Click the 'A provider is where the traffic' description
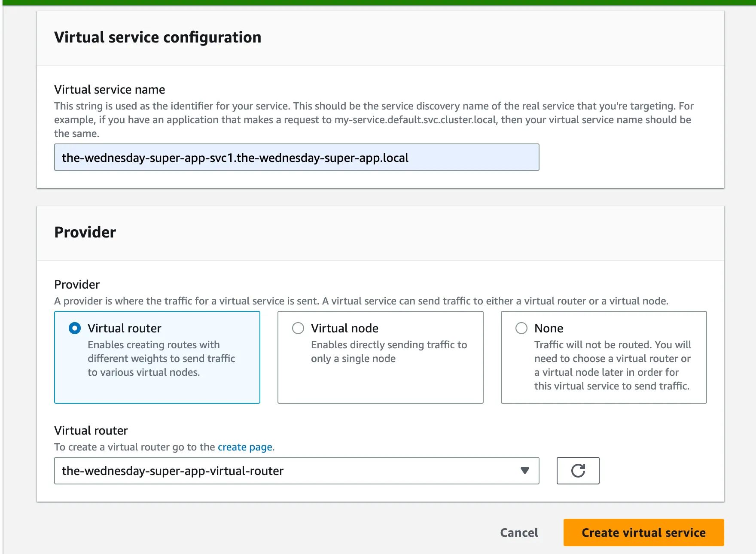This screenshot has height=554, width=756. tap(361, 301)
